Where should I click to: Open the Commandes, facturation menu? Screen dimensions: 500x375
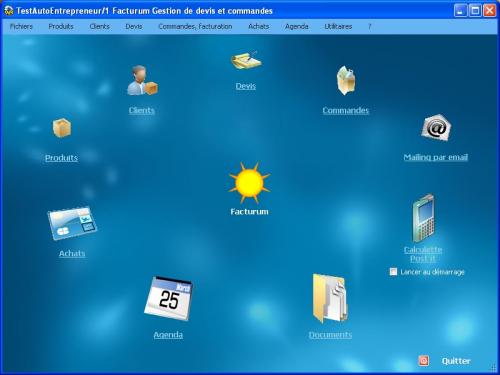pyautogui.click(x=195, y=26)
